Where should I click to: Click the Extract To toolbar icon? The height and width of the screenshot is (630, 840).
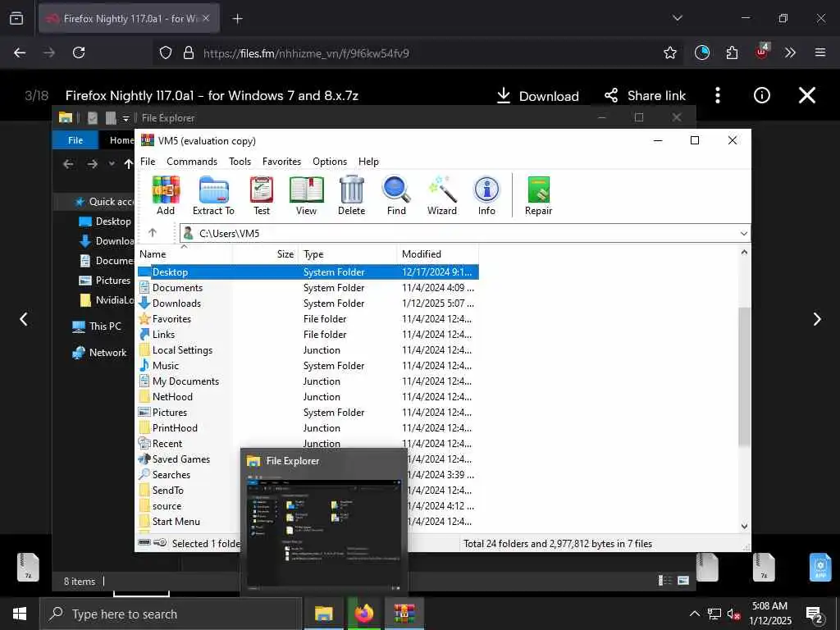tap(213, 195)
